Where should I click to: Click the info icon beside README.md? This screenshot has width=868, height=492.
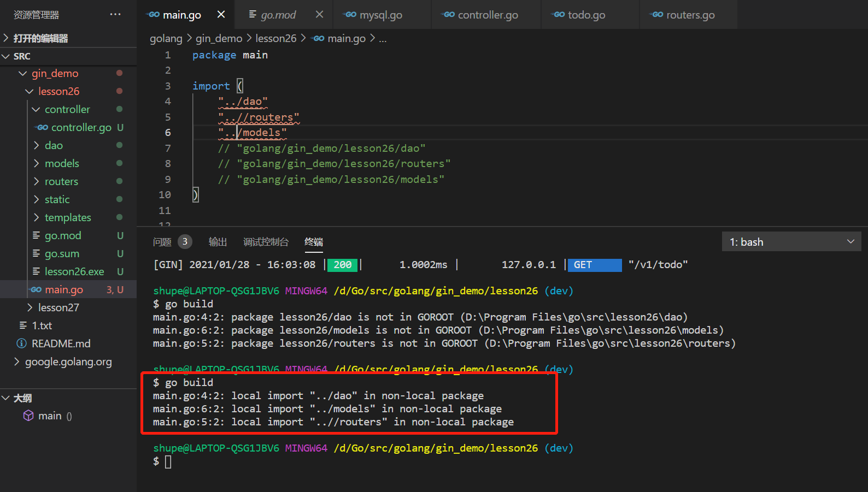point(22,343)
